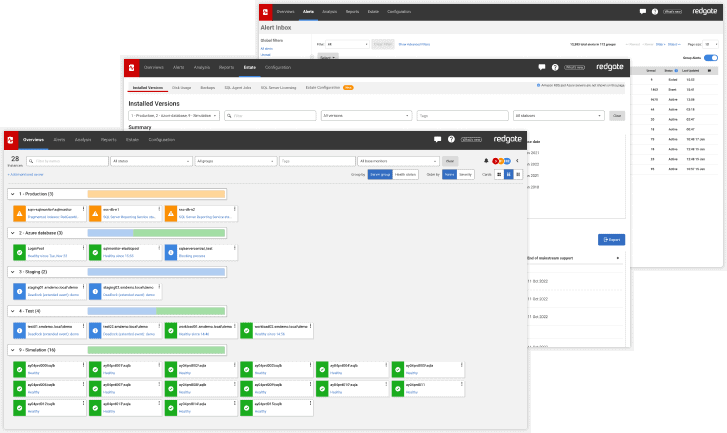Collapse the 4 - Test group
Screen dimensions: 727x433
(13, 311)
